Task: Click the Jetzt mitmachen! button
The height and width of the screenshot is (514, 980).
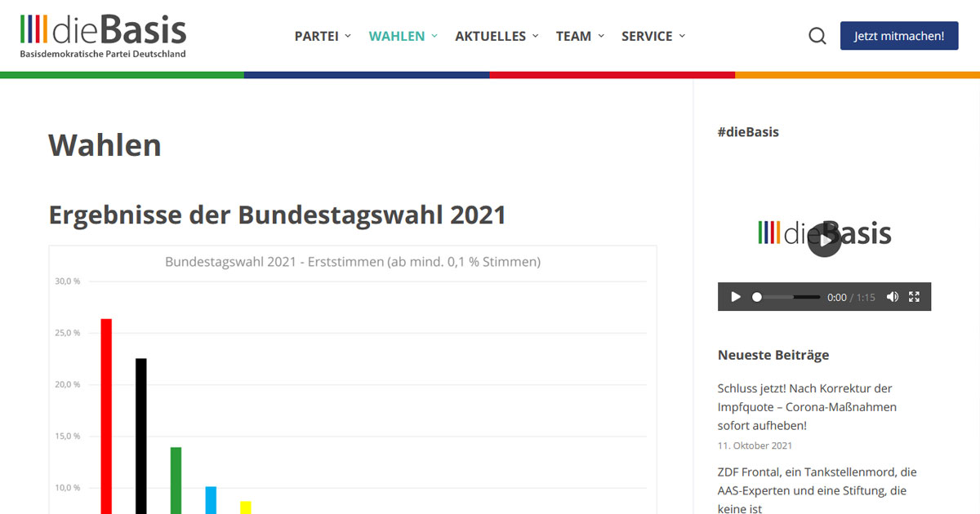Action: pos(899,36)
